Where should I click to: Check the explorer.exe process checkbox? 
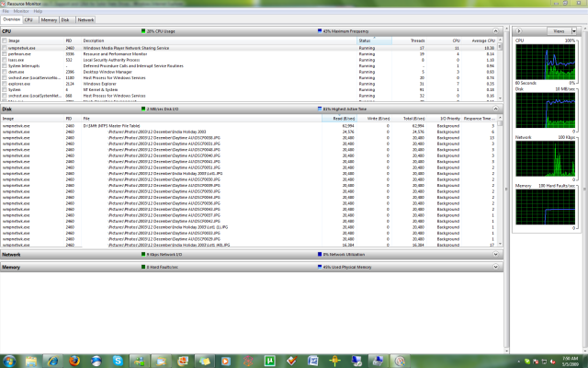coord(5,84)
